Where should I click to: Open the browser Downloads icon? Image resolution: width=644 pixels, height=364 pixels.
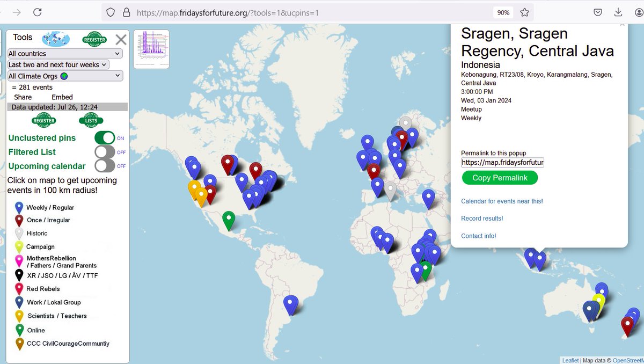pyautogui.click(x=618, y=12)
